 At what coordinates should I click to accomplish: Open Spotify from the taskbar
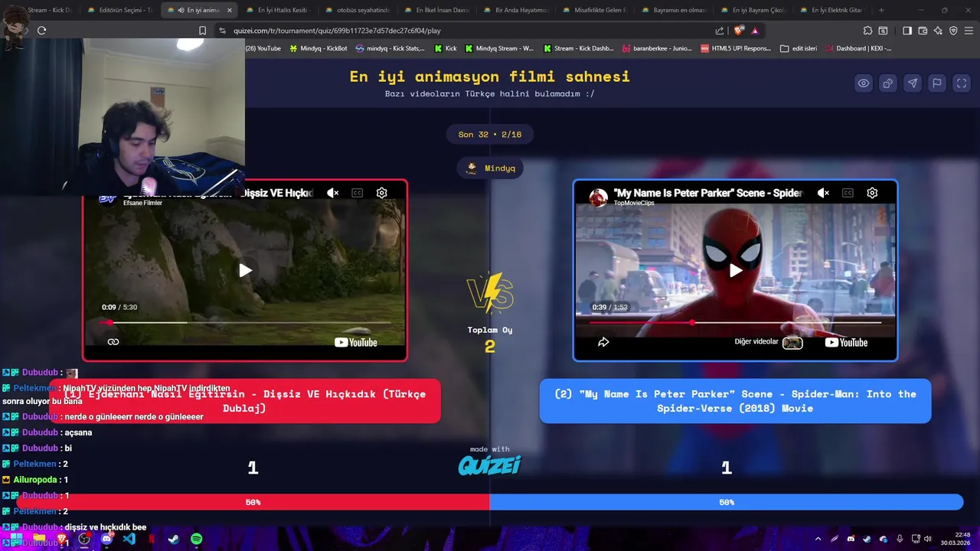click(x=196, y=539)
